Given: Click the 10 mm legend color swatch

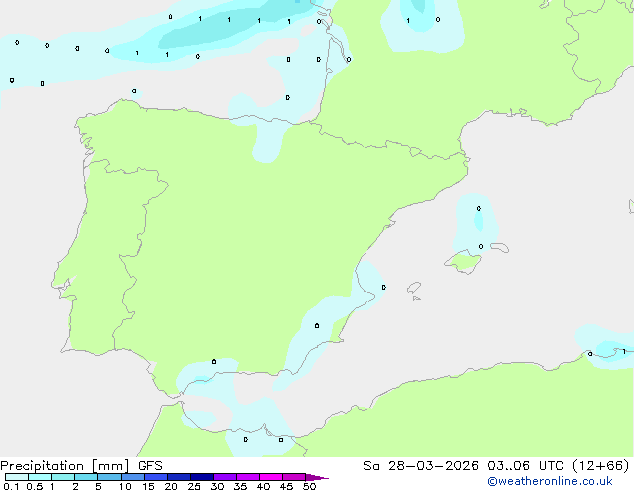Looking at the screenshot, I should [132, 477].
